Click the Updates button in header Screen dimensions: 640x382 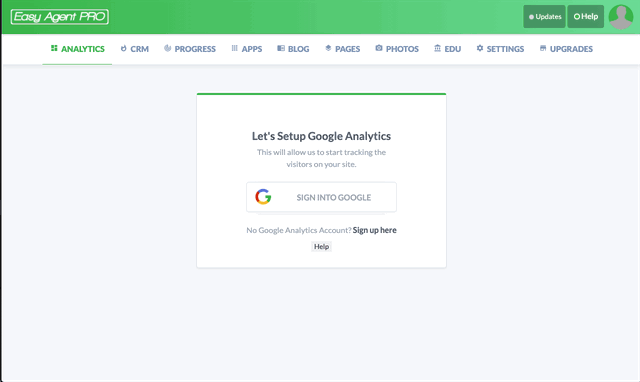coord(544,17)
